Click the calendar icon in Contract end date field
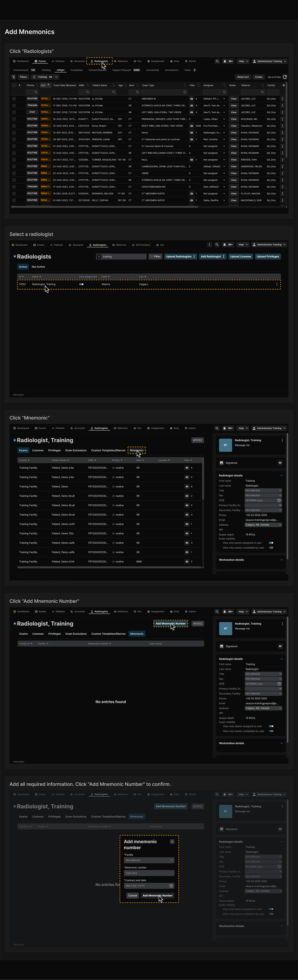 pyautogui.click(x=171, y=886)
